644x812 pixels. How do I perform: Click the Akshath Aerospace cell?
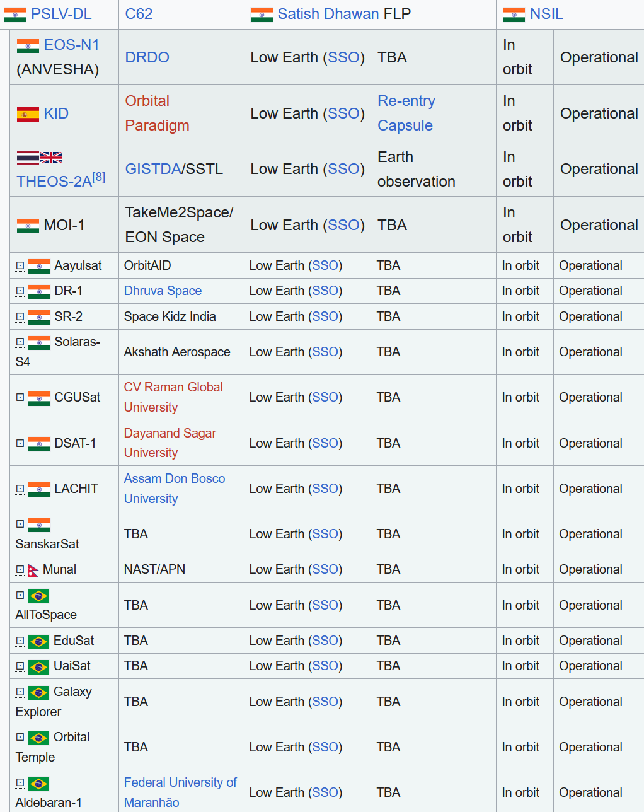pos(181,352)
